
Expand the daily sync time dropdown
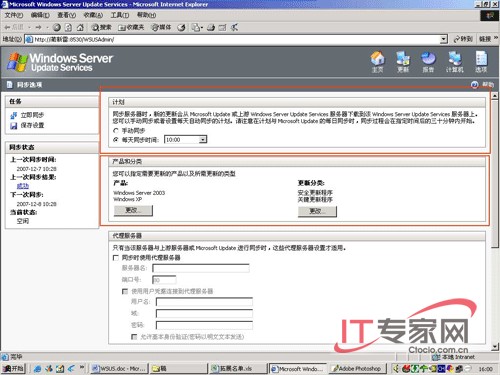pos(203,140)
